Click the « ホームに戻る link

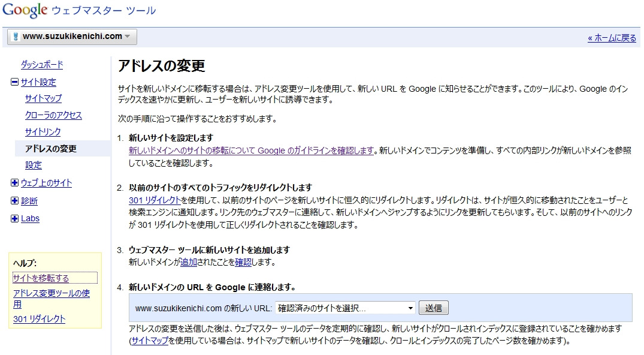pos(612,38)
